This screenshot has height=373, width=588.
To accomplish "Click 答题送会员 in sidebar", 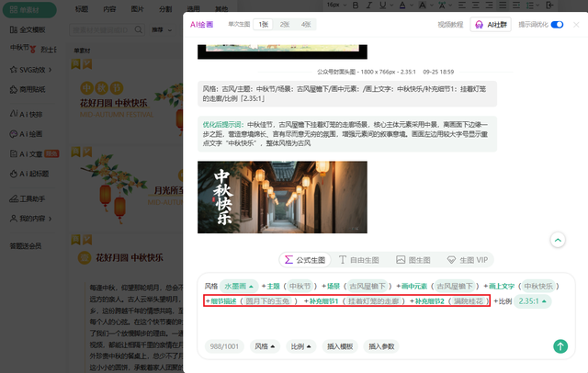I will (26, 246).
